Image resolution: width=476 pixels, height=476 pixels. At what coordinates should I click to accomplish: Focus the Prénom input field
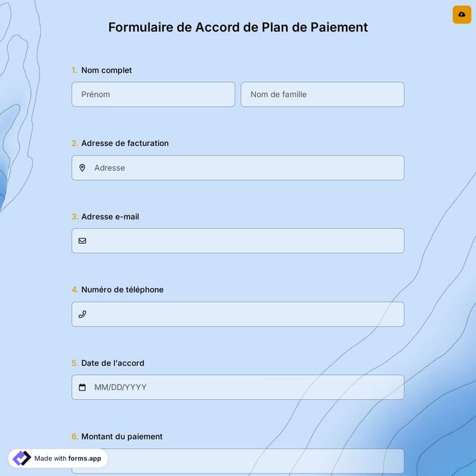(x=153, y=95)
